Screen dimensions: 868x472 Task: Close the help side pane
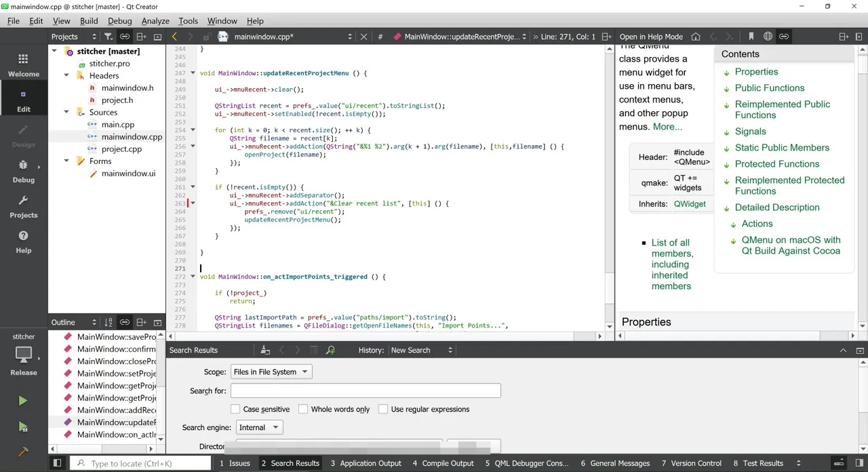coord(860,37)
